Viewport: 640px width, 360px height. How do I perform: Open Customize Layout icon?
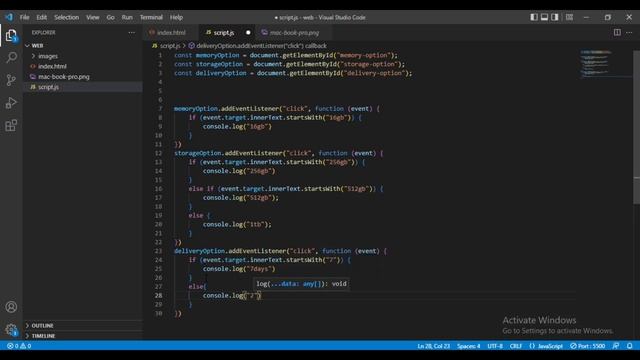tap(569, 17)
